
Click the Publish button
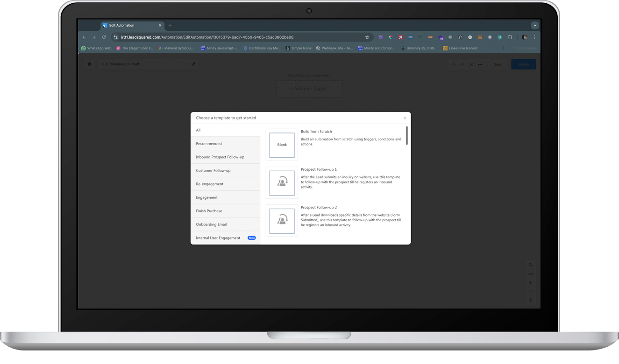pos(523,64)
